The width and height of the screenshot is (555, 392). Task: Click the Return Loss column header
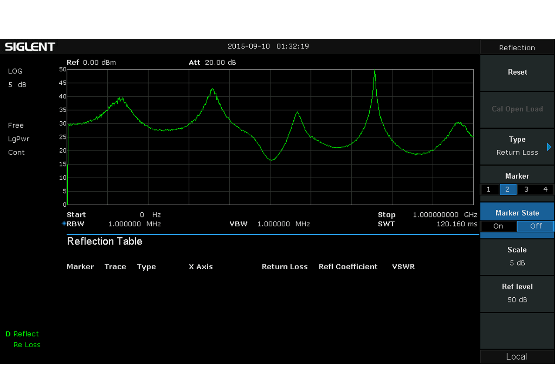285,267
